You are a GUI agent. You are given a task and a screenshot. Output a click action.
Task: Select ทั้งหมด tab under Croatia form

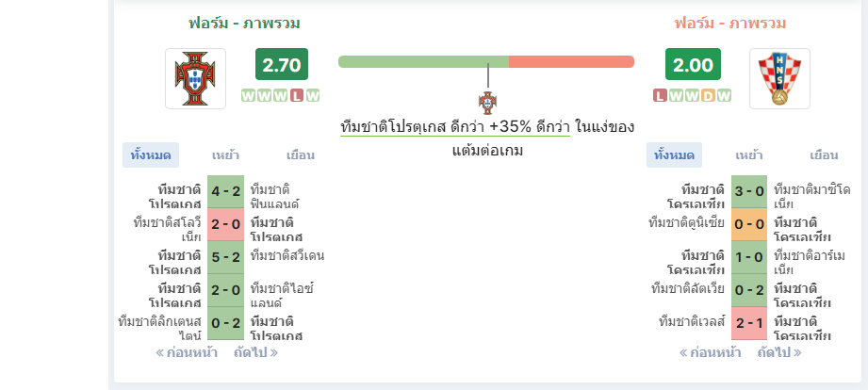[674, 154]
